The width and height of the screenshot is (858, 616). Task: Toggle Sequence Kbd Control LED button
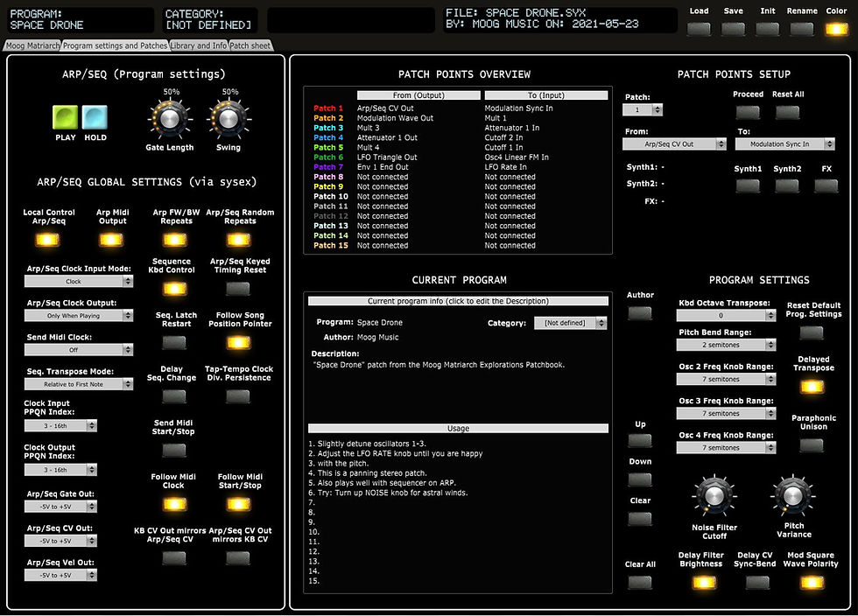pyautogui.click(x=175, y=288)
